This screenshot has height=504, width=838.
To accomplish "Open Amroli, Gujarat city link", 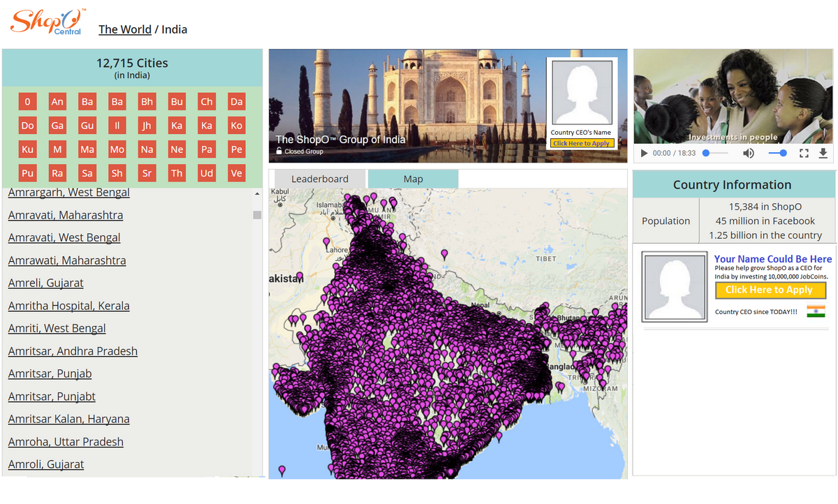I will pyautogui.click(x=46, y=465).
